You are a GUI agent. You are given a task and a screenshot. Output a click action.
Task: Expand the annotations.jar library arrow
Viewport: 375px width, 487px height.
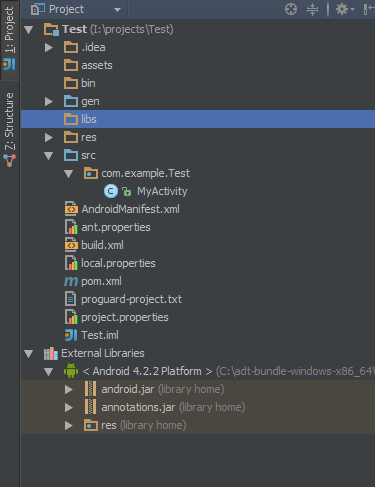point(69,408)
